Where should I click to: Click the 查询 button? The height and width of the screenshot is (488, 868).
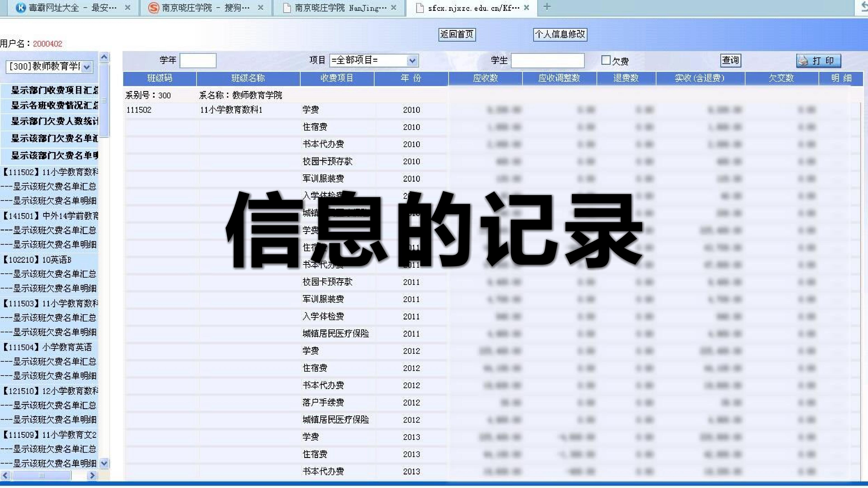[731, 61]
